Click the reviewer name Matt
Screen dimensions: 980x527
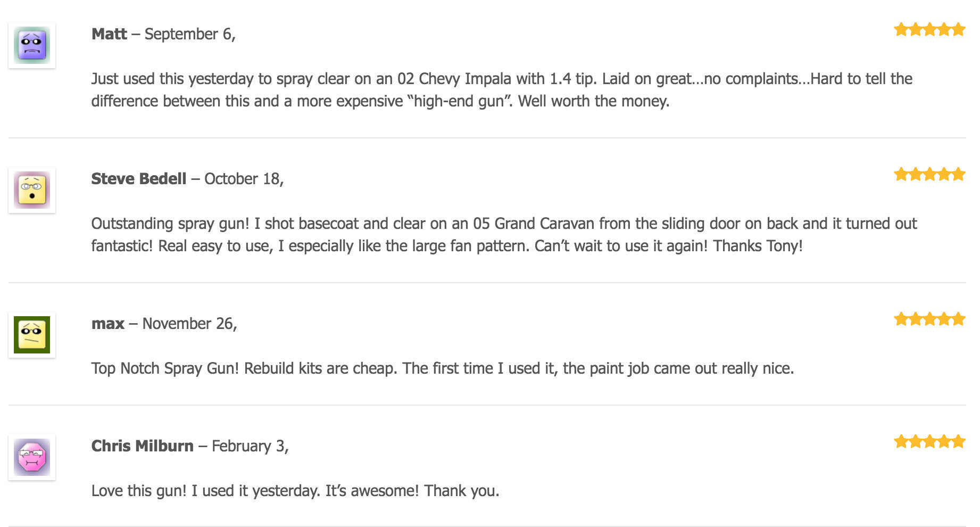pyautogui.click(x=109, y=34)
